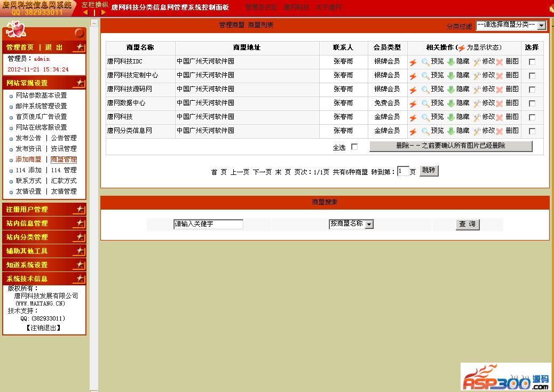Click the left arrow under 左栏操纵
This screenshot has width=554, height=392.
[85, 12]
